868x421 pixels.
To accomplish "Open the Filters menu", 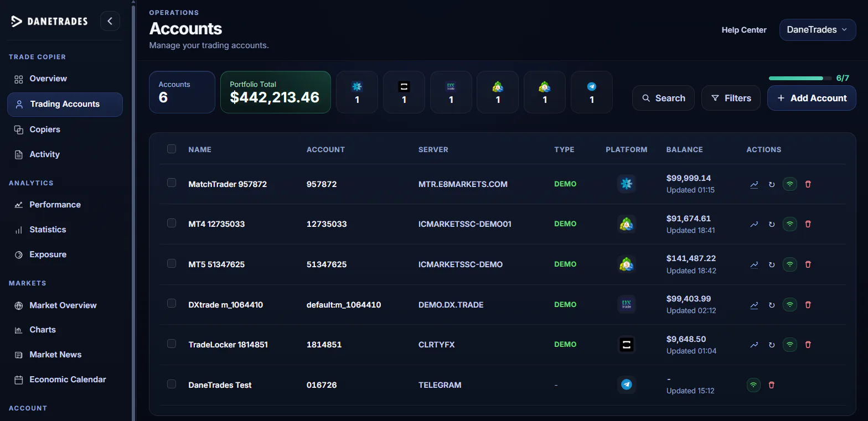I will coord(731,98).
